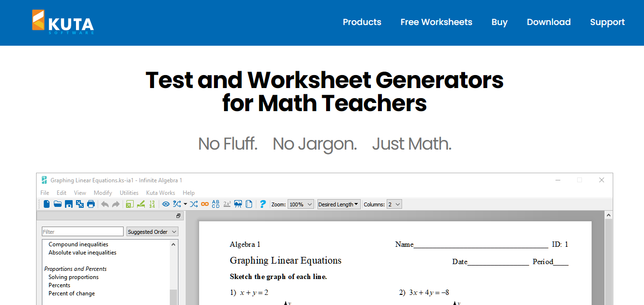Click the Kuta Software logo
This screenshot has height=305, width=644.
63,22
